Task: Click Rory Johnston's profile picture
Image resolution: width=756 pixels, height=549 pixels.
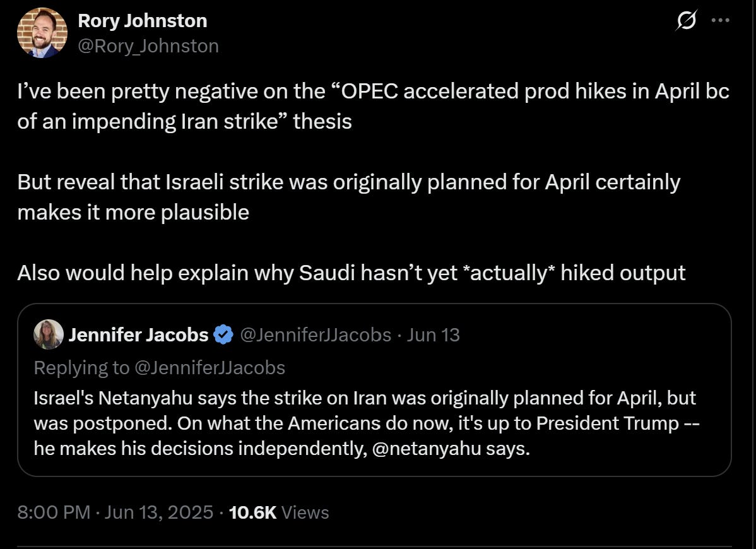Action: 42,33
